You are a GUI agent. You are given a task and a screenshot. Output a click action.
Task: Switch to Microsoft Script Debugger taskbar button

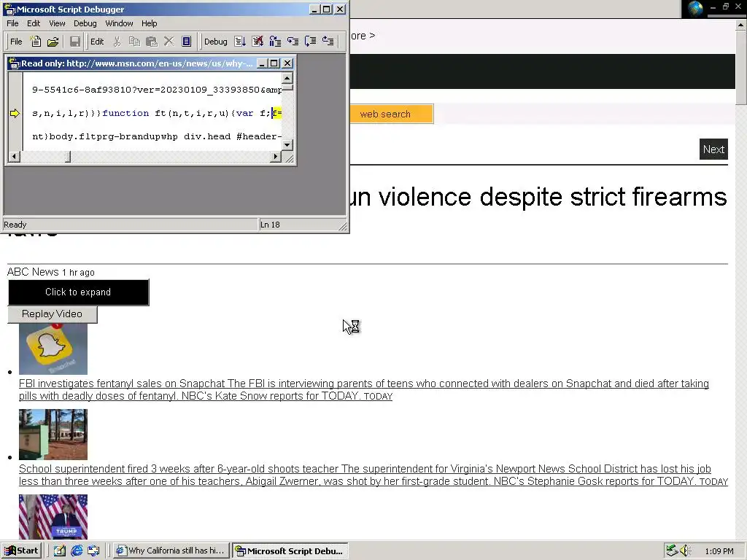click(x=290, y=551)
